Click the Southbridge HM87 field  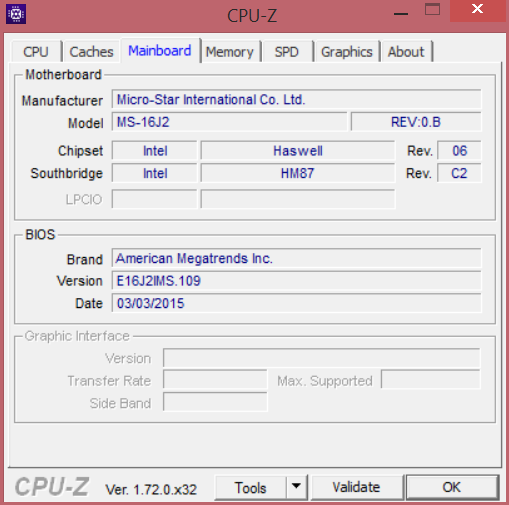(298, 173)
